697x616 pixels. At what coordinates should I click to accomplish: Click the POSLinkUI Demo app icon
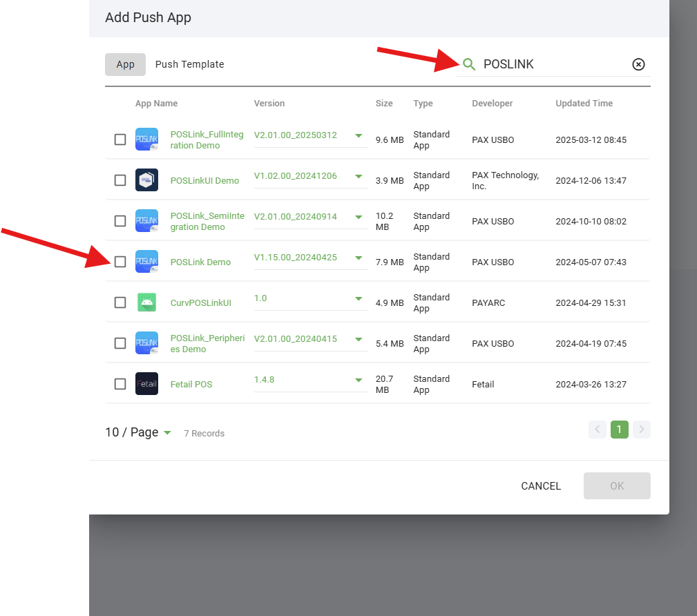(x=146, y=180)
